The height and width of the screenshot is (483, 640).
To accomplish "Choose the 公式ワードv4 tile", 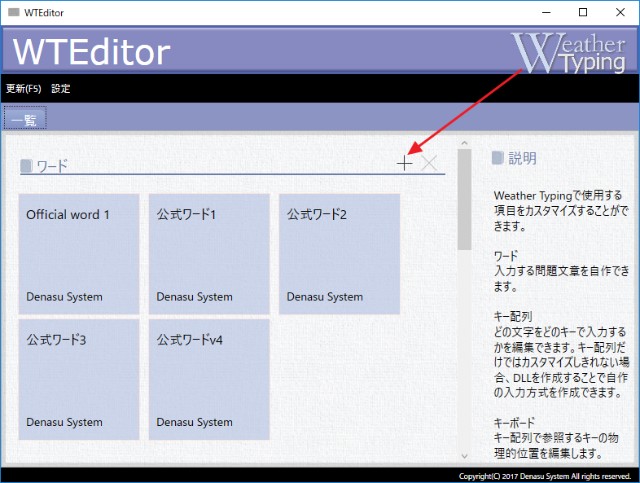I will [x=209, y=379].
